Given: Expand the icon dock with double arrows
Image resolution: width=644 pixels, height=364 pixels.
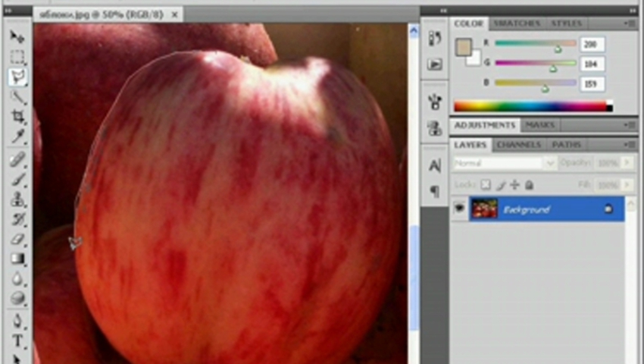Looking at the screenshot, I should [442, 11].
